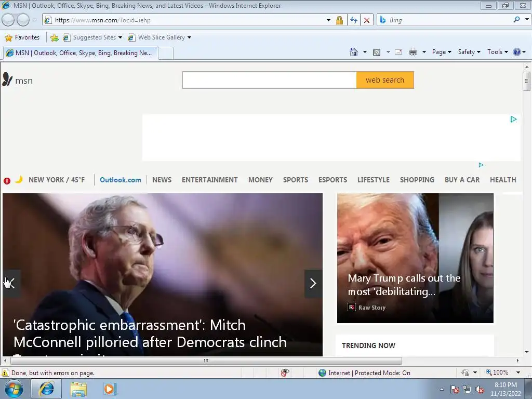
Task: Click the blue Help question mark icon
Action: [517, 52]
